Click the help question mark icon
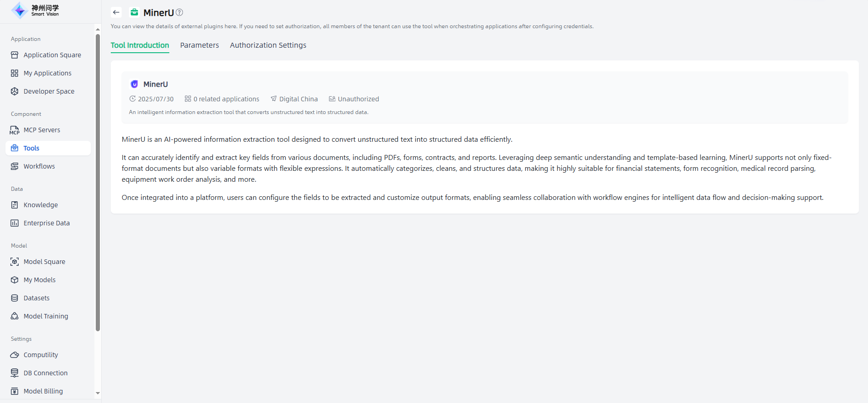 click(x=179, y=12)
